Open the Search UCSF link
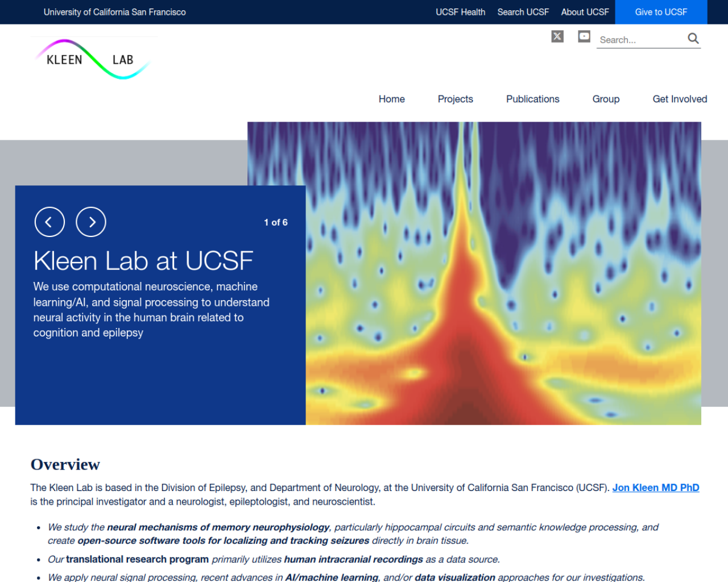This screenshot has width=728, height=582. tap(523, 12)
